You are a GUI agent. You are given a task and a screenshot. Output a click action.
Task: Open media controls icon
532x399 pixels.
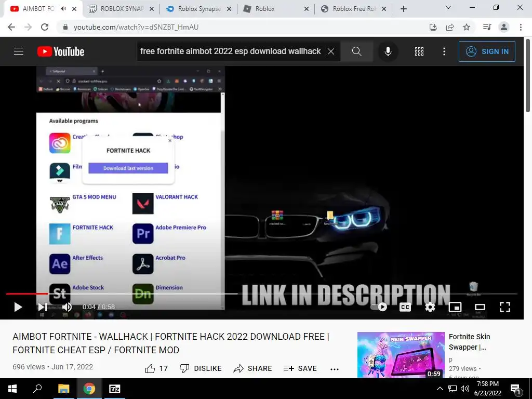487,27
